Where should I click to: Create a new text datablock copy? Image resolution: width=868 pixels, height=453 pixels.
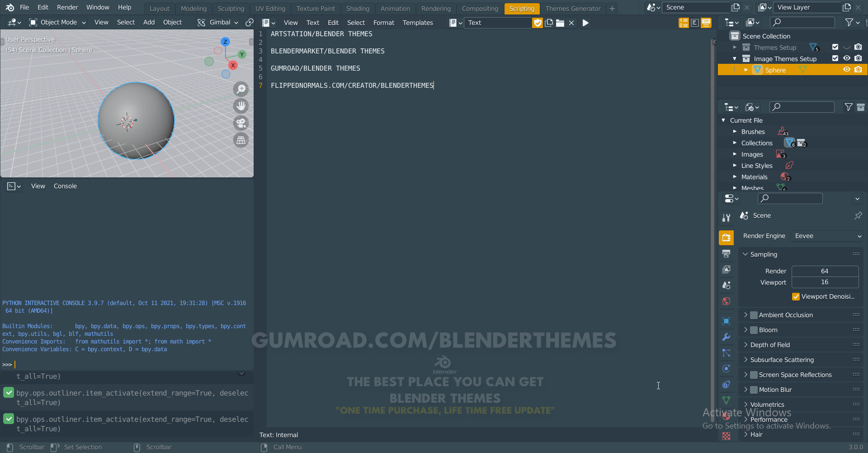coord(549,23)
